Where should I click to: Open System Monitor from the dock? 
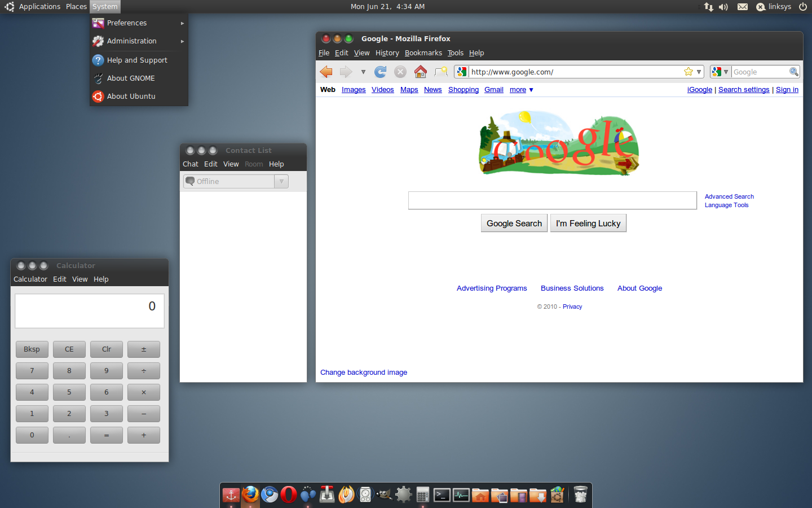pyautogui.click(x=461, y=495)
